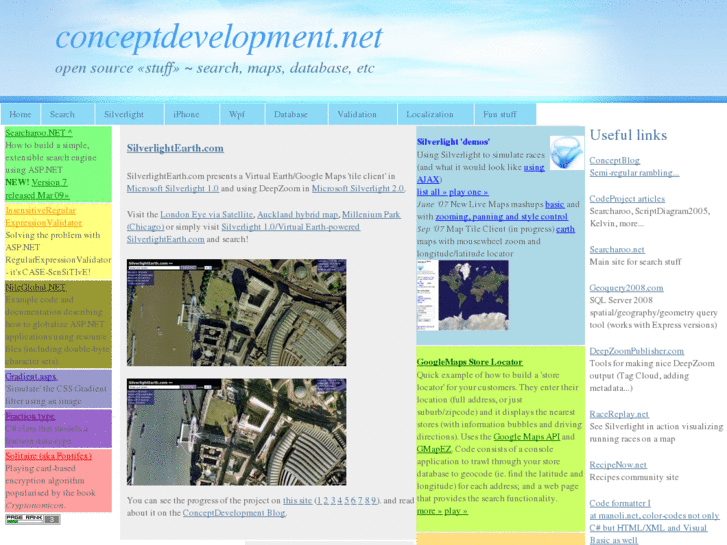Open zooming, panning and style control link
Image resolution: width=727 pixels, height=545 pixels.
tap(501, 217)
